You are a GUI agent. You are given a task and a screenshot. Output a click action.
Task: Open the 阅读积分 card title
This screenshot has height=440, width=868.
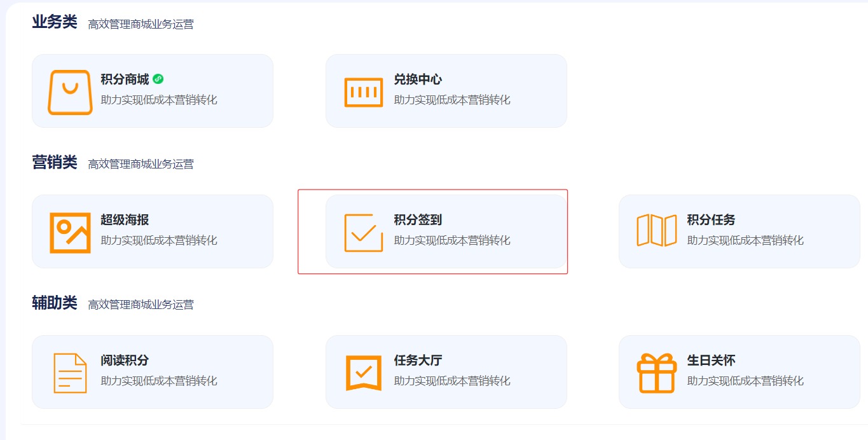tap(125, 361)
